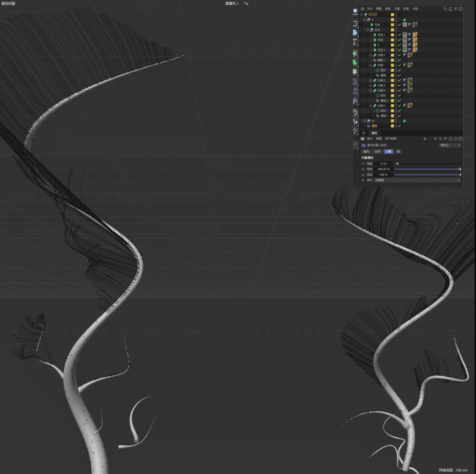Open the 标签 menu in Object Manager

pos(406,9)
